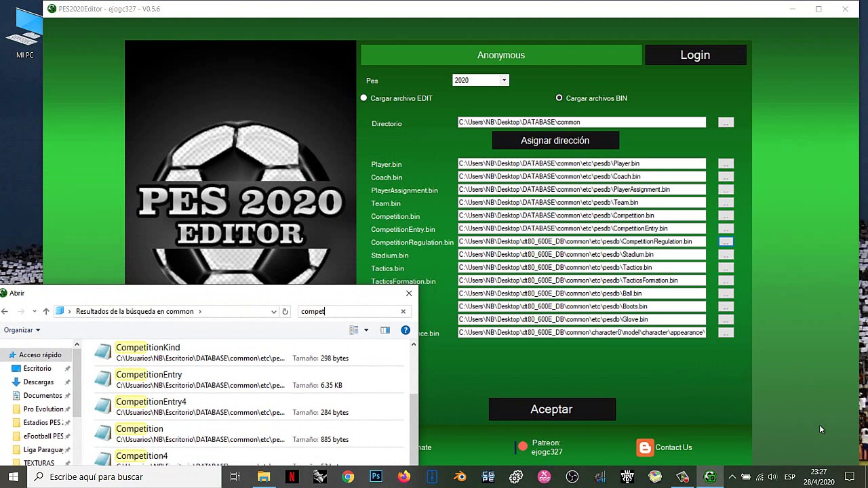
Task: Show hidden system tray icons
Action: pyautogui.click(x=732, y=476)
